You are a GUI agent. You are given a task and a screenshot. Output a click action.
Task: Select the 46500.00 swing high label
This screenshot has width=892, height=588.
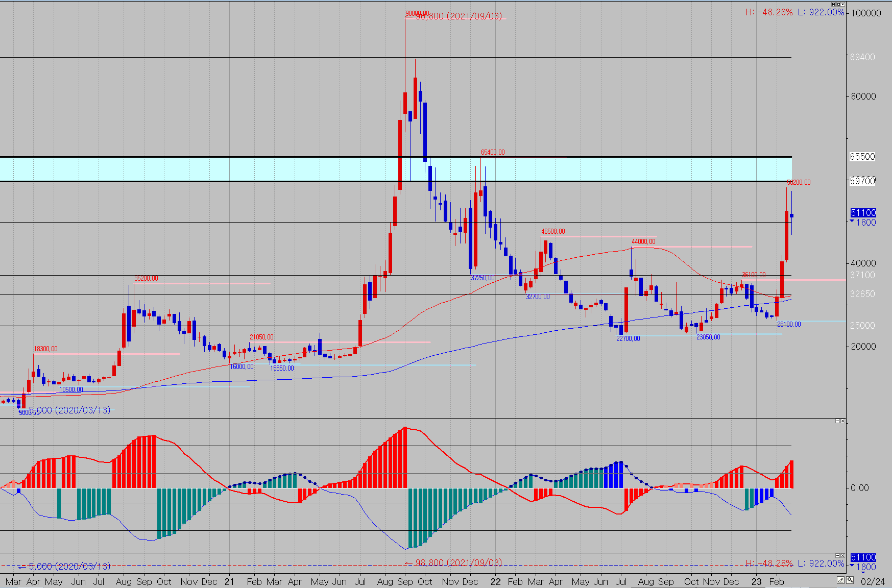[553, 231]
